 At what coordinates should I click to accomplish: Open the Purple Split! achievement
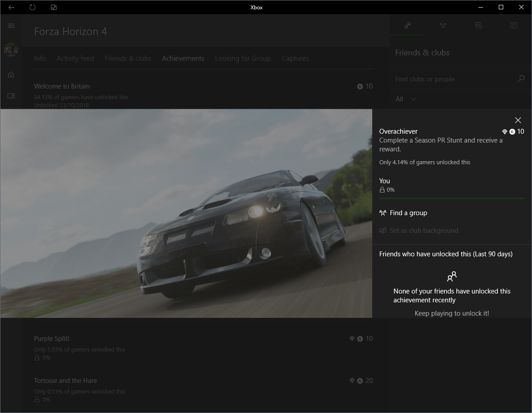coord(203,347)
